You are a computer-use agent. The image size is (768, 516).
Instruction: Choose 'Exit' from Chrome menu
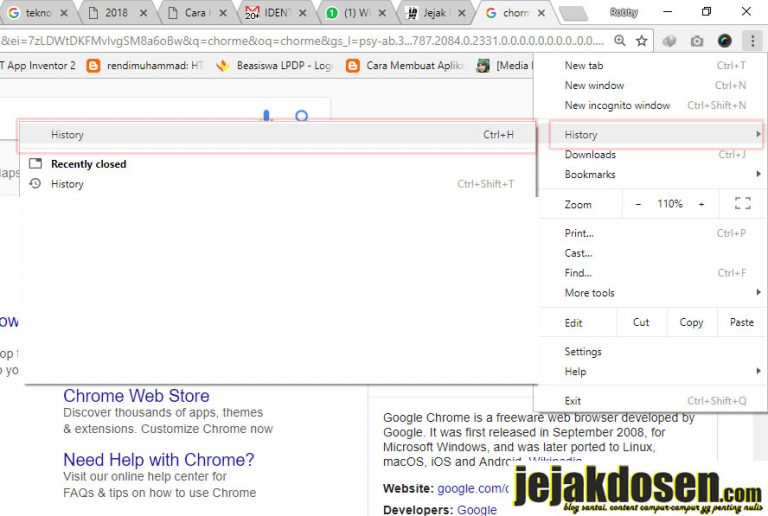[650, 401]
